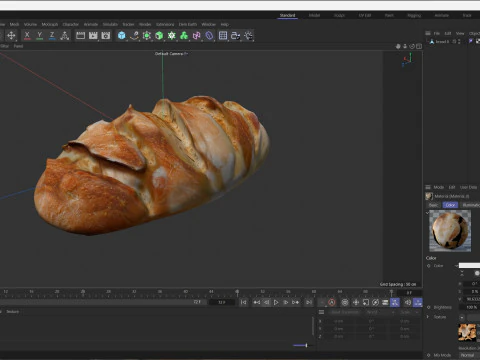480x360 pixels.
Task: Switch to the UV Edit layout tab
Action: click(365, 15)
